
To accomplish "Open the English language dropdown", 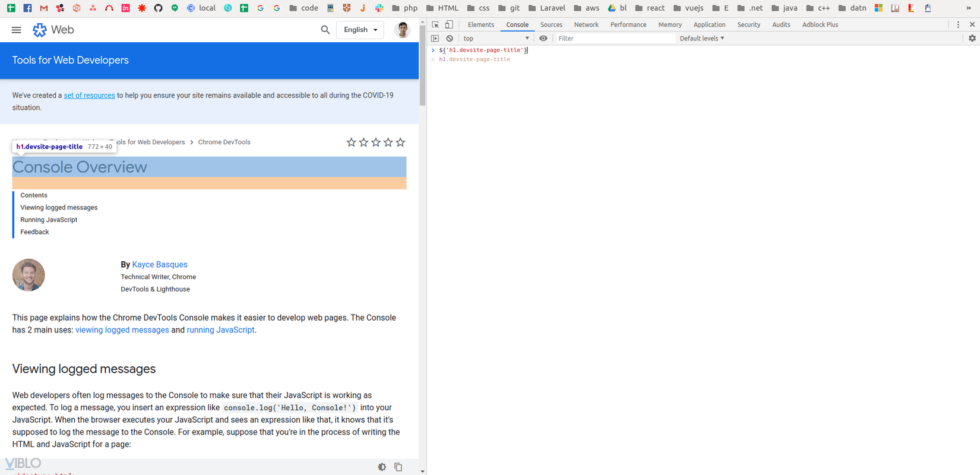I will (360, 30).
